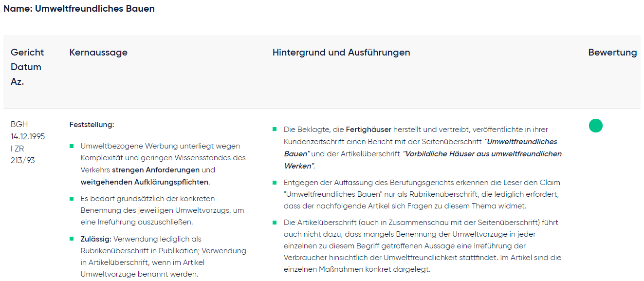The image size is (644, 281).
Task: Click the 'Feststellung:' subheading
Action: 92,125
